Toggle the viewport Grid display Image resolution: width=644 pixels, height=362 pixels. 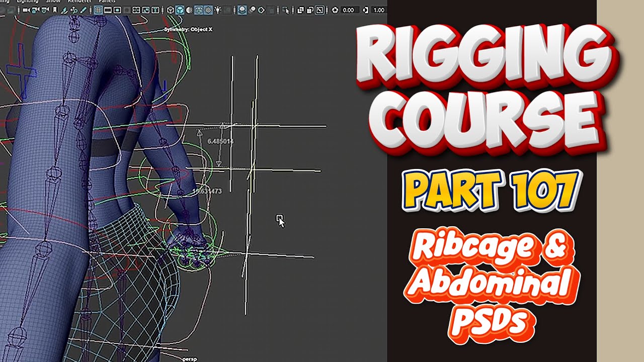click(98, 10)
